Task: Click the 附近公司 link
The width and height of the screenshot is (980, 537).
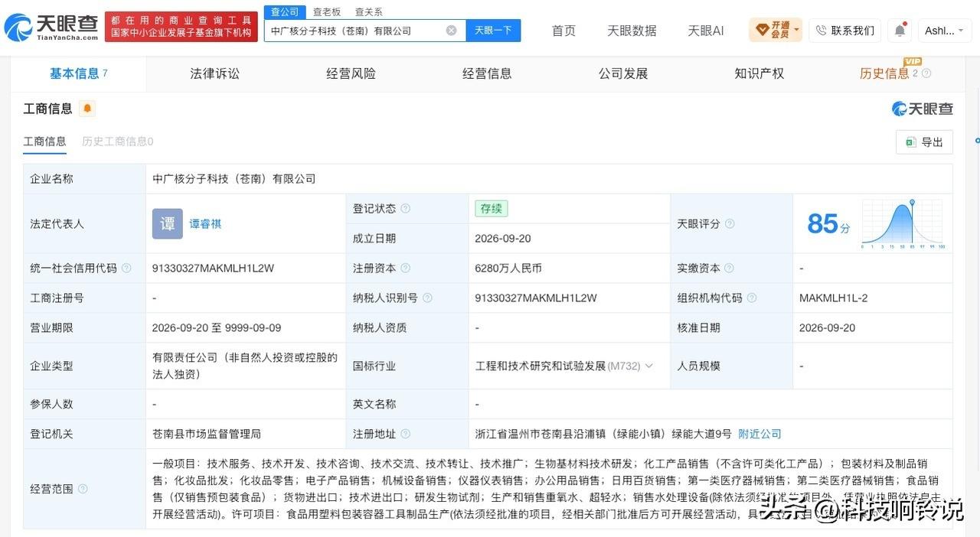Action: point(759,434)
